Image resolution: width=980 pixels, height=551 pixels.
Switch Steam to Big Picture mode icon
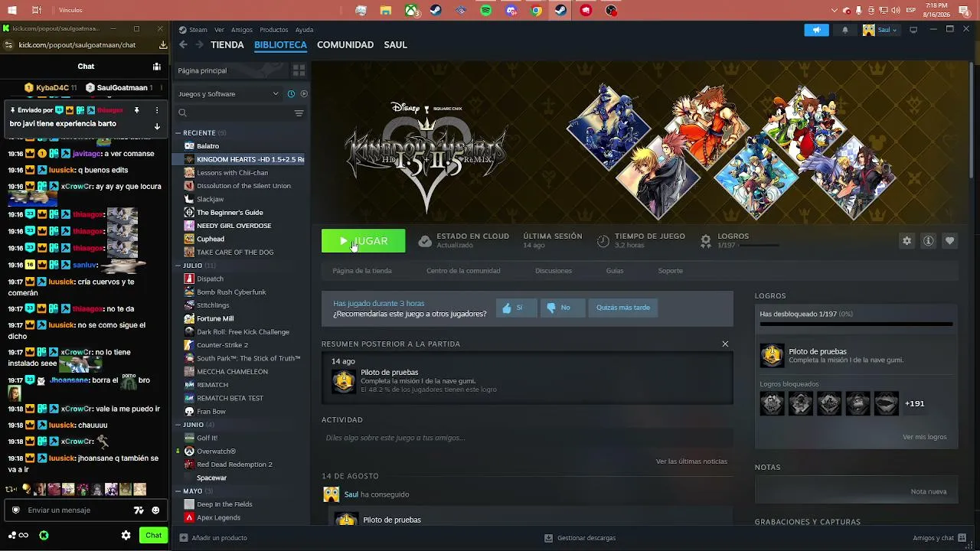[913, 30]
